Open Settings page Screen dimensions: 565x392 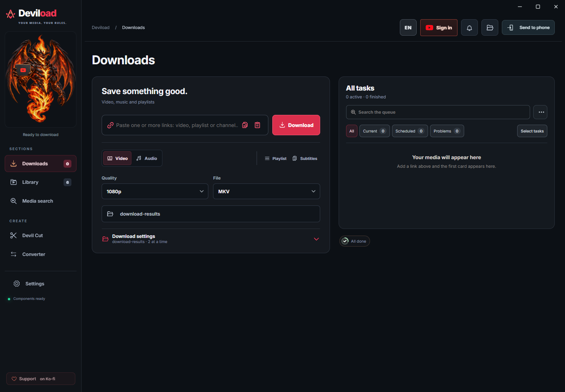[x=40, y=283]
